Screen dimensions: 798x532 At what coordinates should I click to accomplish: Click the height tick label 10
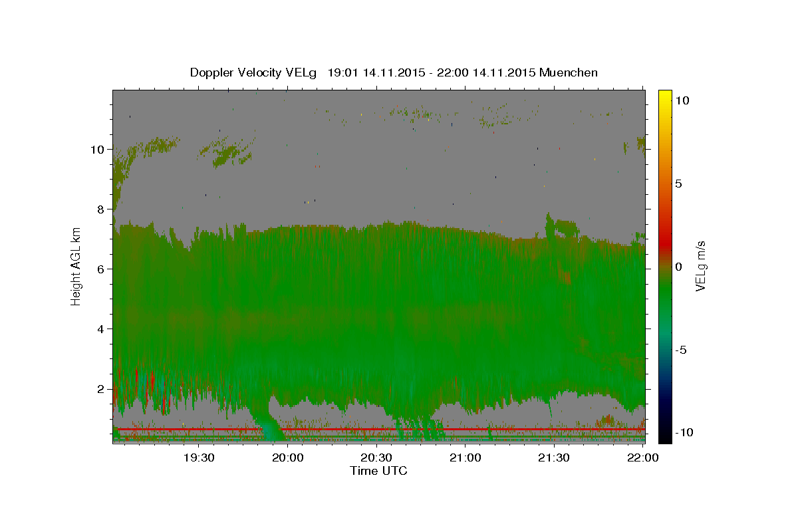(x=98, y=149)
